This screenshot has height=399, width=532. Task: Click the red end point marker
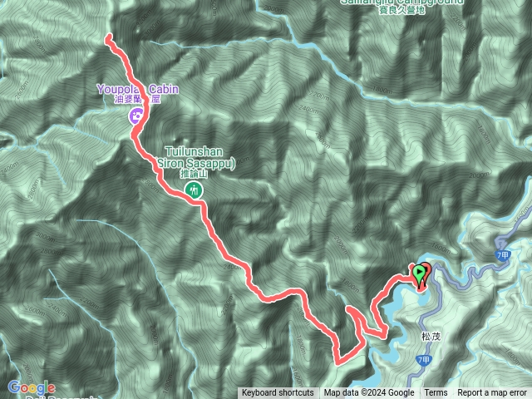point(426,273)
